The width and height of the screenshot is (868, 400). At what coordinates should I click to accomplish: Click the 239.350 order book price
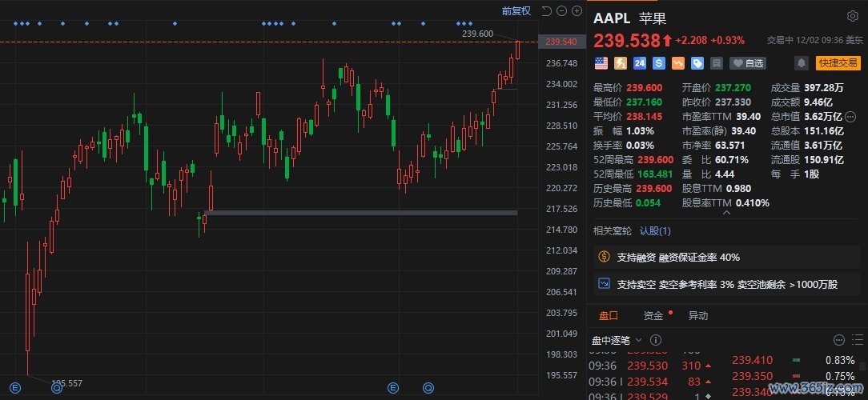tap(753, 376)
